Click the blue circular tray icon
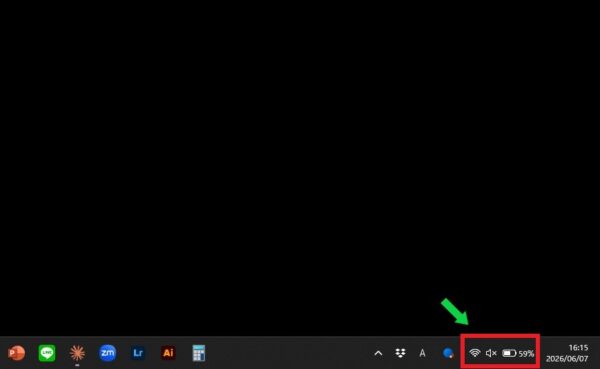 [448, 353]
